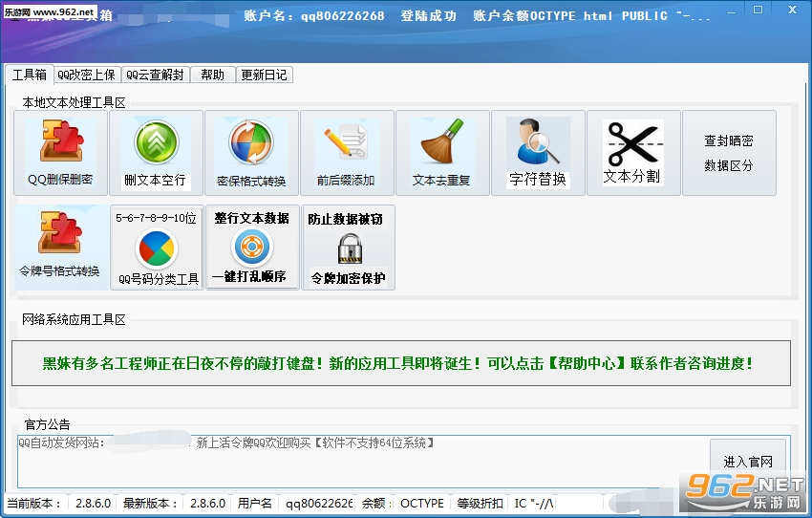The height and width of the screenshot is (518, 812).
Task: Click 本地文本处理工具区 group label
Action: coord(75,102)
